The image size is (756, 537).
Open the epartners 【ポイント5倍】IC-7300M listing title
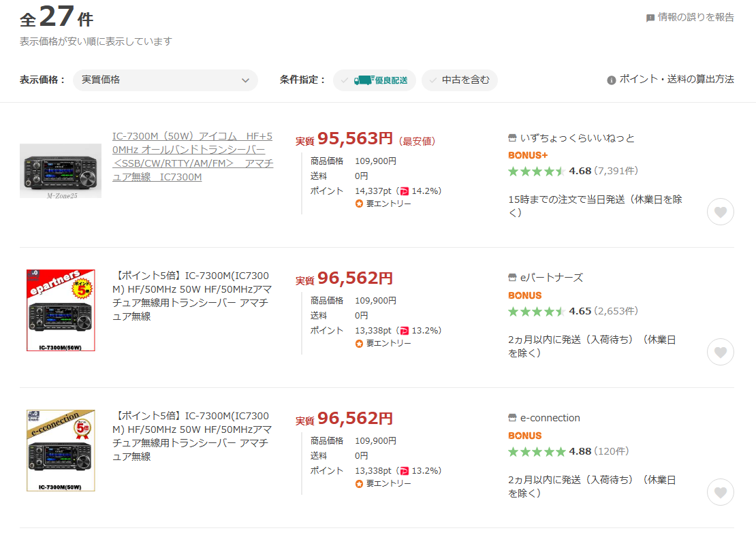[192, 296]
